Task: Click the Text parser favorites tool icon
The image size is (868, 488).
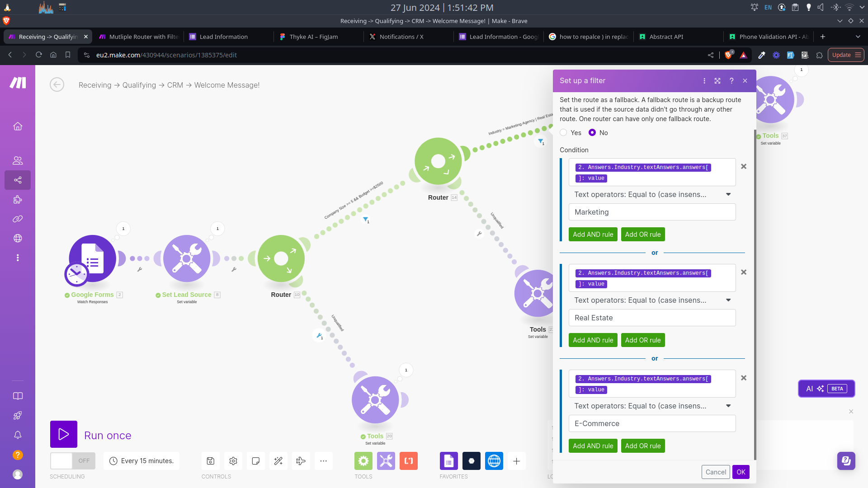Action: pos(409,461)
